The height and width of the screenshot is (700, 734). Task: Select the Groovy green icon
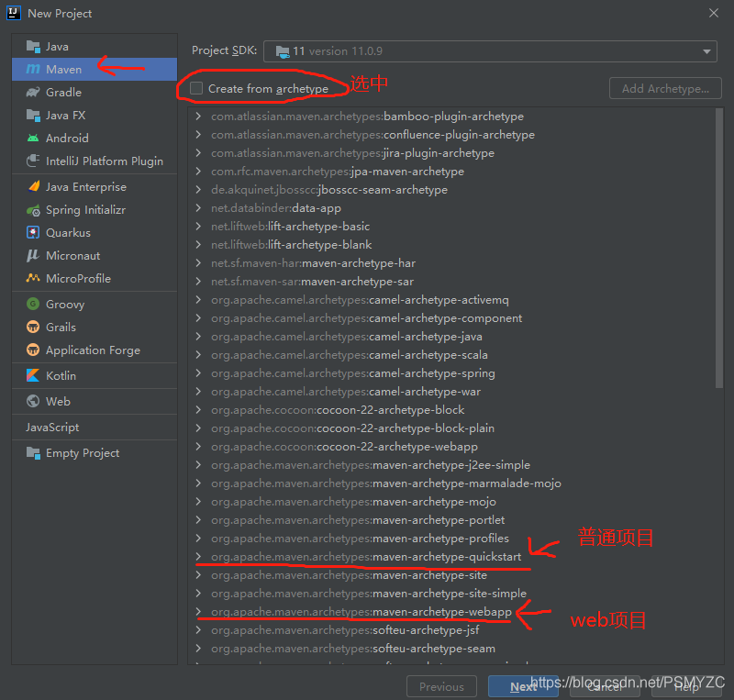(33, 305)
